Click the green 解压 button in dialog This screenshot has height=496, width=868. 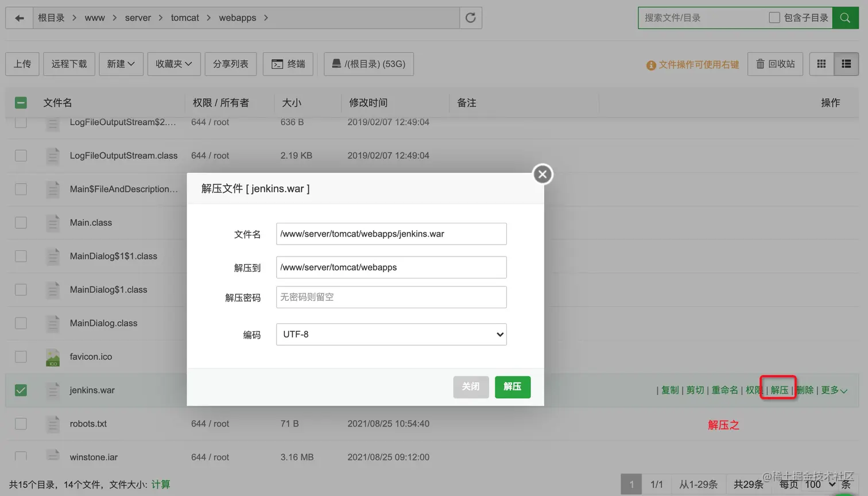pos(513,387)
